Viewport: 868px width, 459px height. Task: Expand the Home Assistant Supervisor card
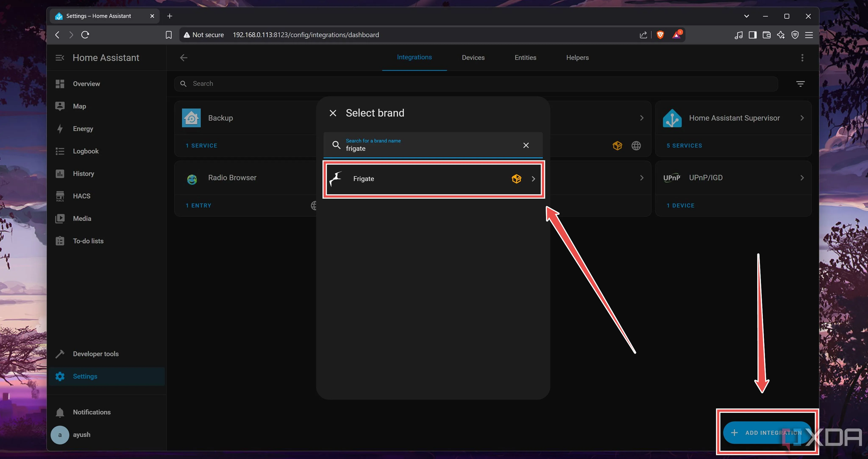click(802, 118)
